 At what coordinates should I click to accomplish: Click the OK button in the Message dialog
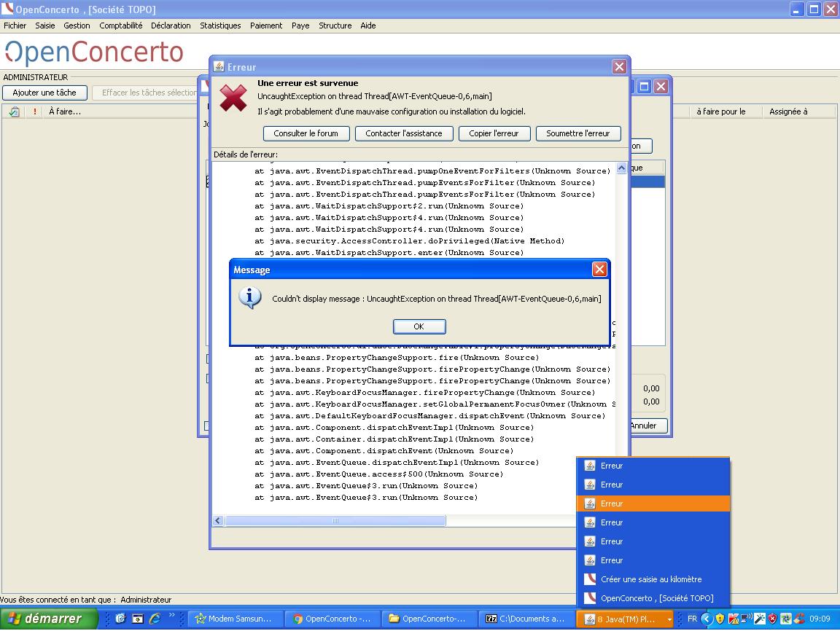(x=419, y=326)
